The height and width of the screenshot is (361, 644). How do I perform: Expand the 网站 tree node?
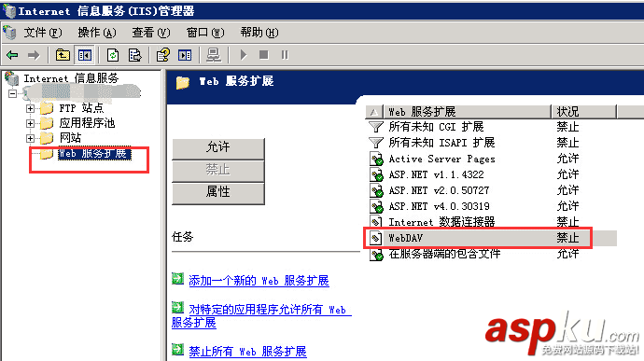pos(30,138)
